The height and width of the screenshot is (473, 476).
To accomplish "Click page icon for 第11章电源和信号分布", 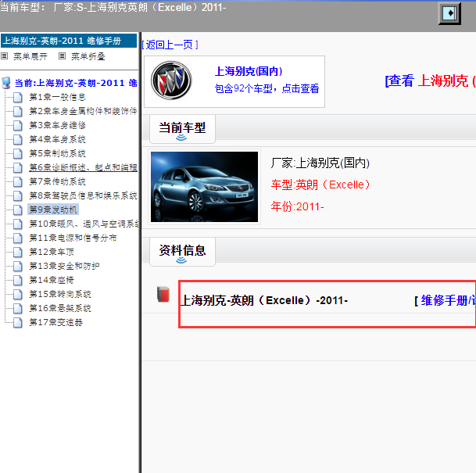I will [18, 238].
